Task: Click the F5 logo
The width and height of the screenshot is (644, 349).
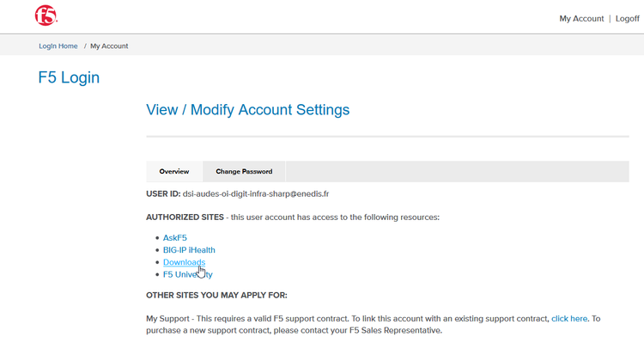Action: [46, 15]
